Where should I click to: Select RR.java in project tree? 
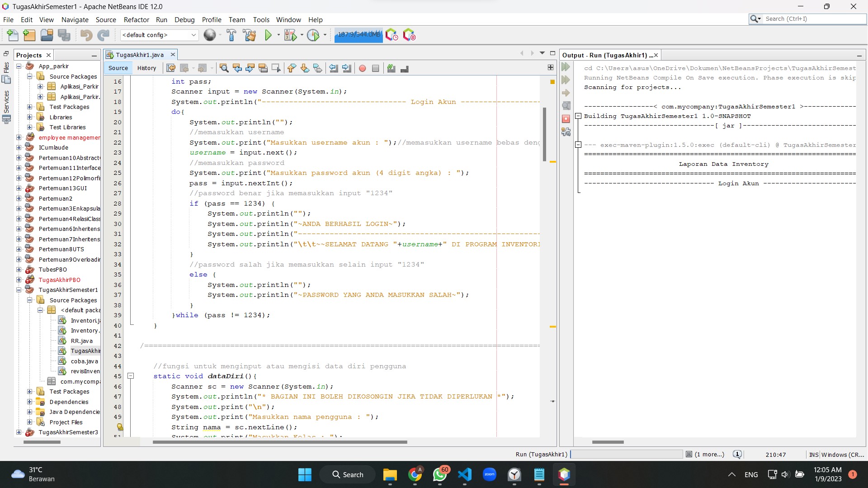coord(81,341)
